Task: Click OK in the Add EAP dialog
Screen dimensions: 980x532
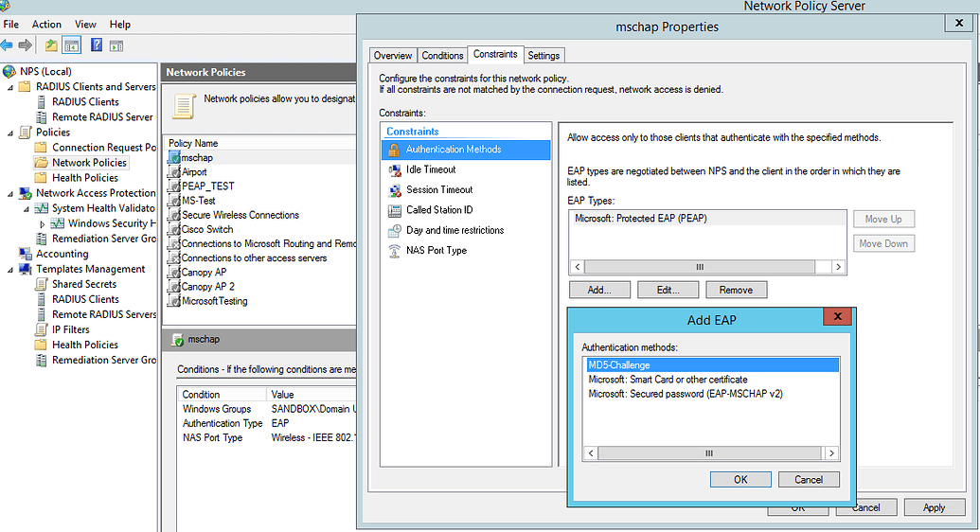Action: [740, 480]
